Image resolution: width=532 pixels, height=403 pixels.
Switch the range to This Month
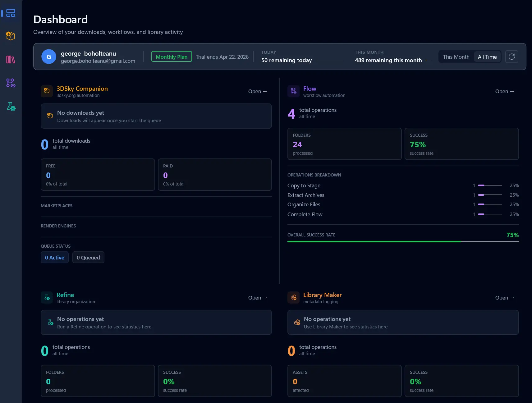click(456, 57)
